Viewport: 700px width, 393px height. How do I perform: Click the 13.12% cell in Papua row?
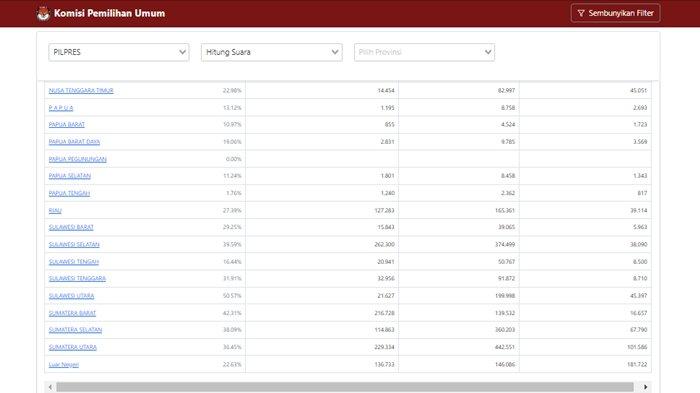232,108
